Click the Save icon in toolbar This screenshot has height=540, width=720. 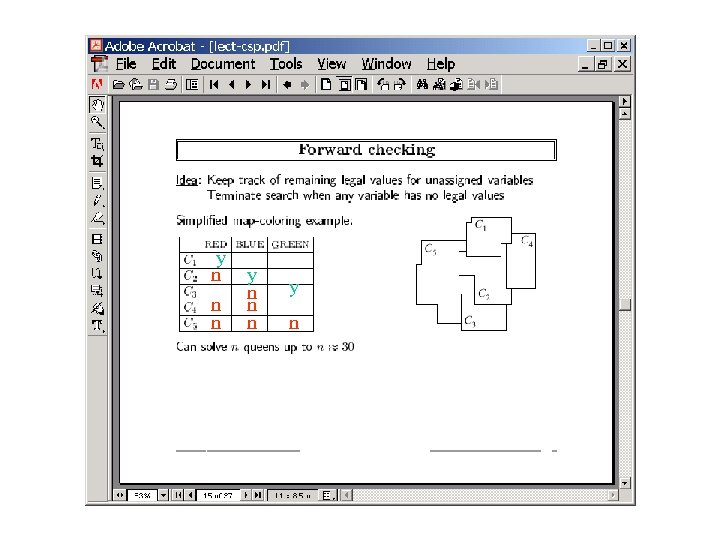pos(153,84)
